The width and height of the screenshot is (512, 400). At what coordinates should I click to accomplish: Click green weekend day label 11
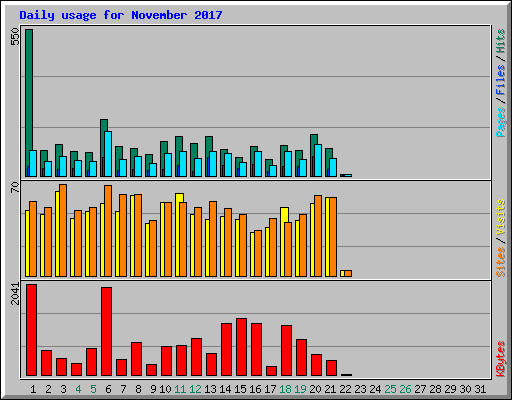[x=180, y=389]
